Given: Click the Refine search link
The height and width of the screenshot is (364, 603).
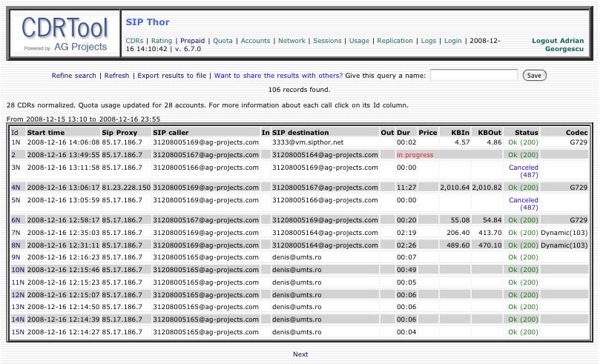Looking at the screenshot, I should click(x=74, y=76).
